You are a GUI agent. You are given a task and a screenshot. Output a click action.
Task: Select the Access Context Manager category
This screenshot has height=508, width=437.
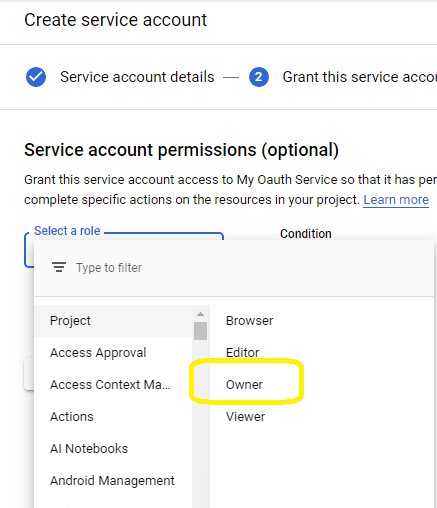pyautogui.click(x=113, y=385)
